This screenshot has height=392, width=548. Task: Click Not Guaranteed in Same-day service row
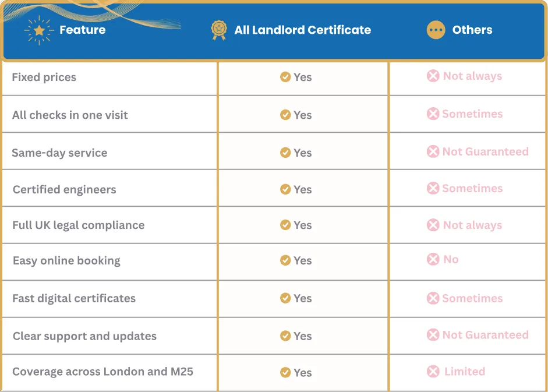tap(485, 151)
